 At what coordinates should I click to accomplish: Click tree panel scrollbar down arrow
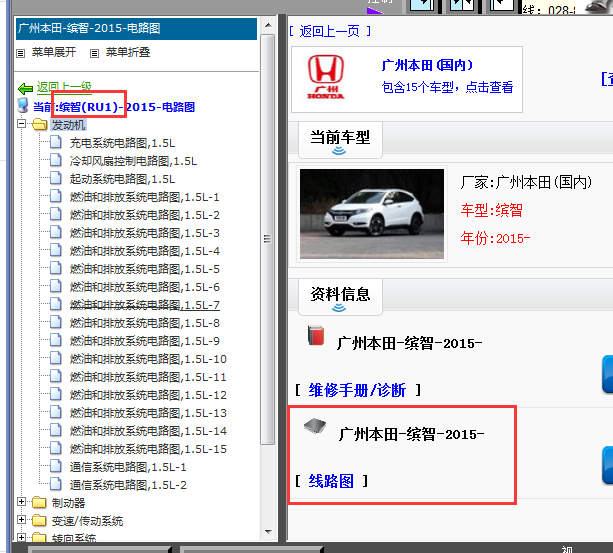[x=268, y=531]
